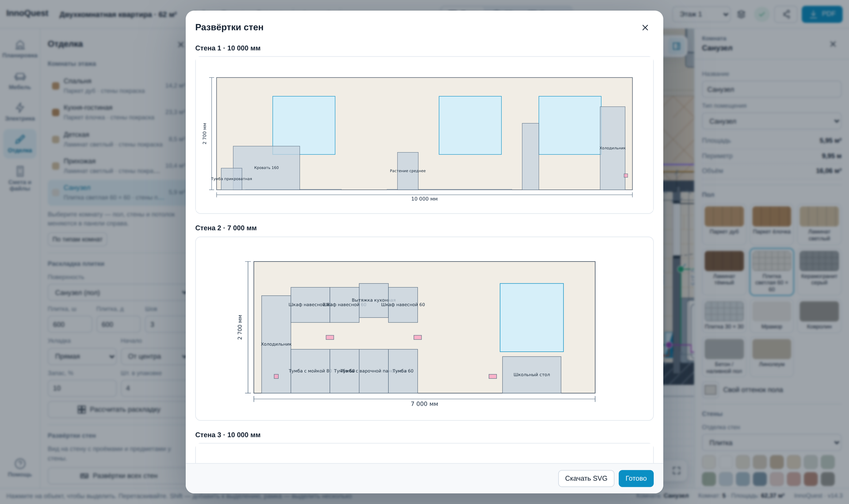This screenshot has width=849, height=504.
Task: Toggle the Свой оттенок пола checkbox
Action: (x=710, y=389)
